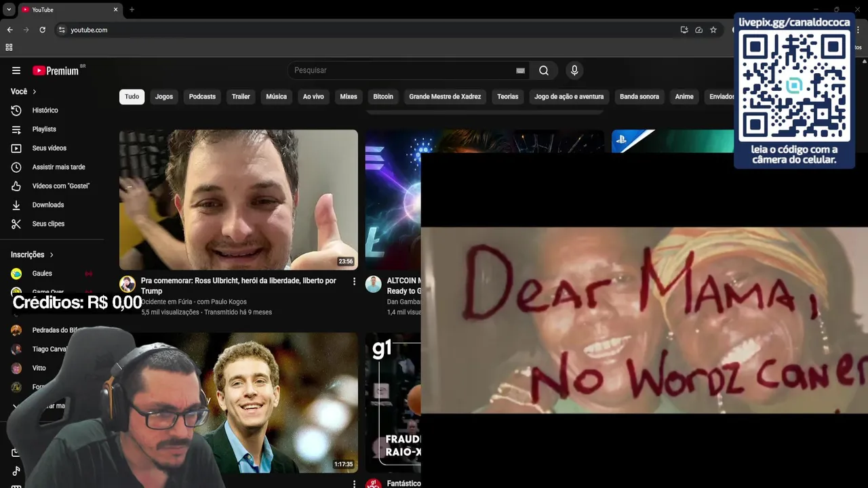868x488 pixels.
Task: Close the YouTube browser tab
Action: tap(115, 9)
